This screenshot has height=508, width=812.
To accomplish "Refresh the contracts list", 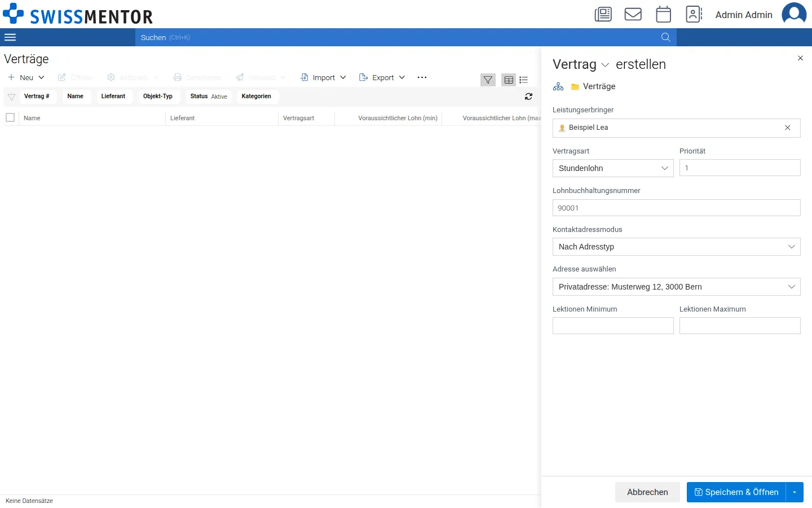I will [x=528, y=97].
